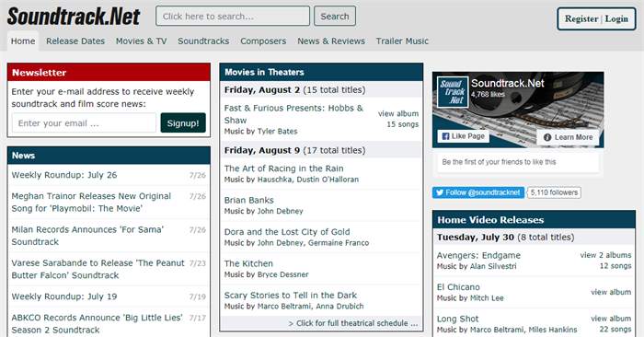644x337 pixels.
Task: Click the Soundtrack.Net Facebook page thumbnail logo
Action: point(453,92)
